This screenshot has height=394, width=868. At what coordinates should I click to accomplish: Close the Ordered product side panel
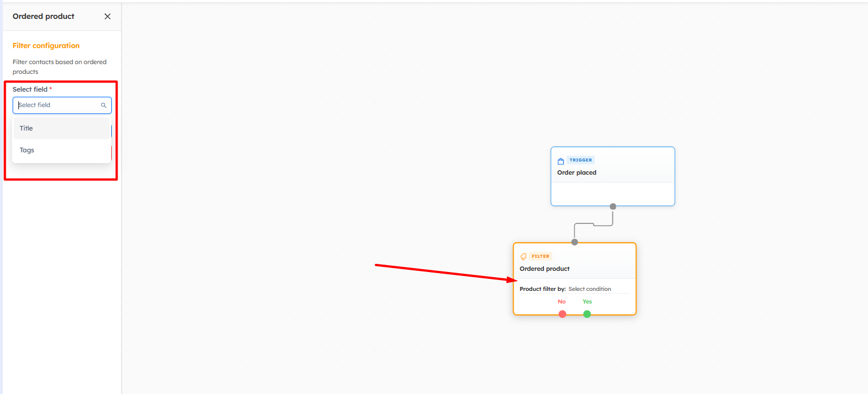coord(107,17)
